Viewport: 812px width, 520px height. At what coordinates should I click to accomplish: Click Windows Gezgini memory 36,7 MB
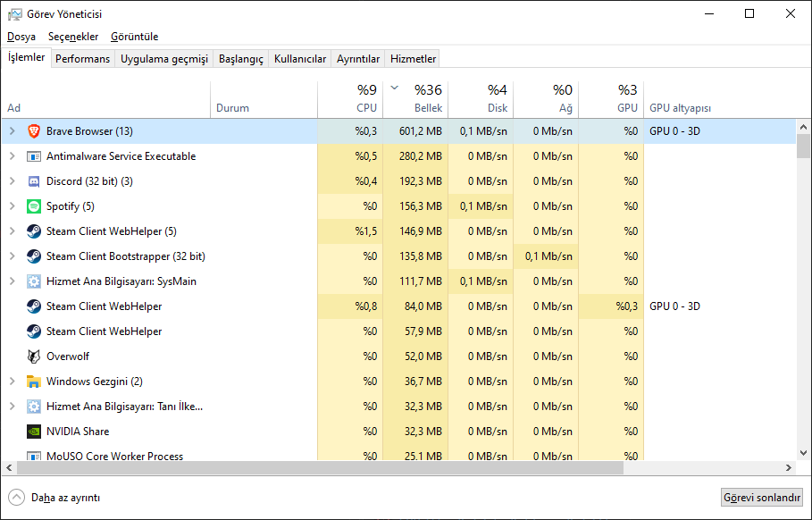(423, 382)
